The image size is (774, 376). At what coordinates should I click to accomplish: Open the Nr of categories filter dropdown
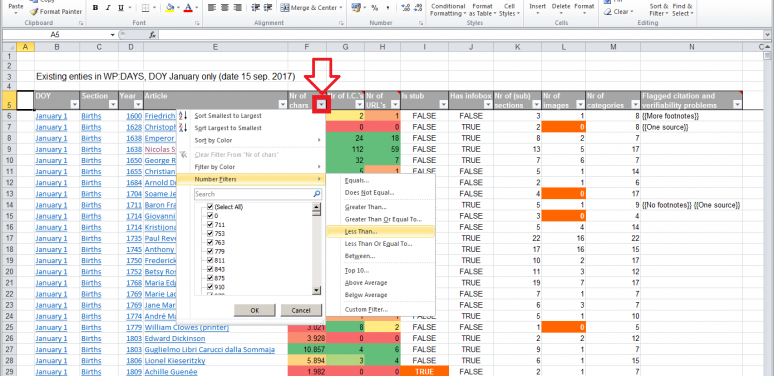(x=635, y=105)
